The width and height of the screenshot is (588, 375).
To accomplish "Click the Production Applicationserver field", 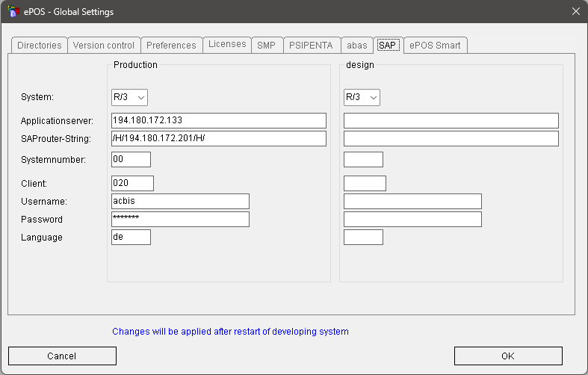I will click(218, 121).
